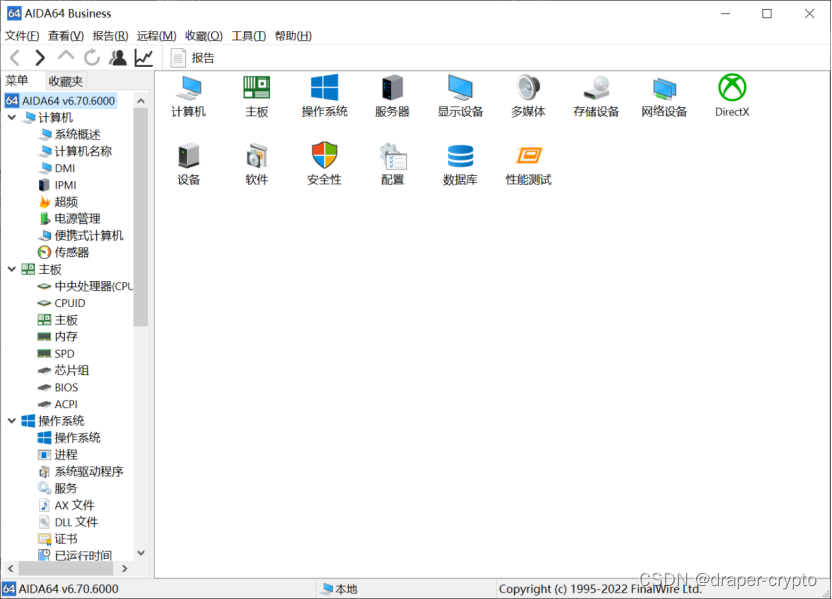Select DLL 文件 tree item
The height and width of the screenshot is (599, 832).
(x=68, y=522)
